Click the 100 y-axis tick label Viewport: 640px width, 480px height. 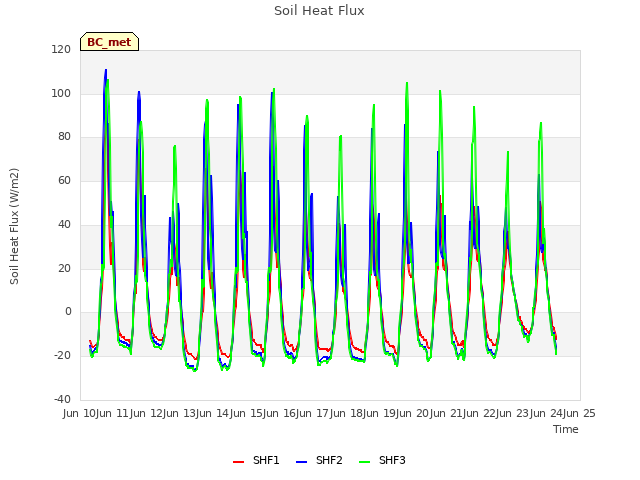(61, 93)
